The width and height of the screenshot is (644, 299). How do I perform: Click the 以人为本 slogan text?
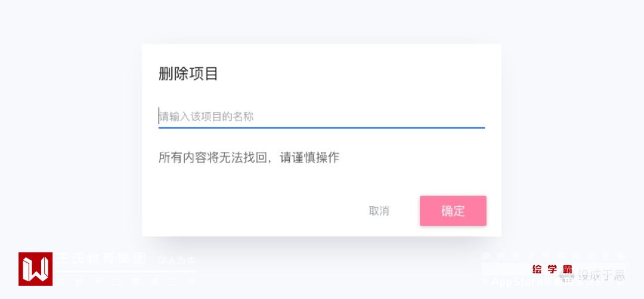point(177,260)
